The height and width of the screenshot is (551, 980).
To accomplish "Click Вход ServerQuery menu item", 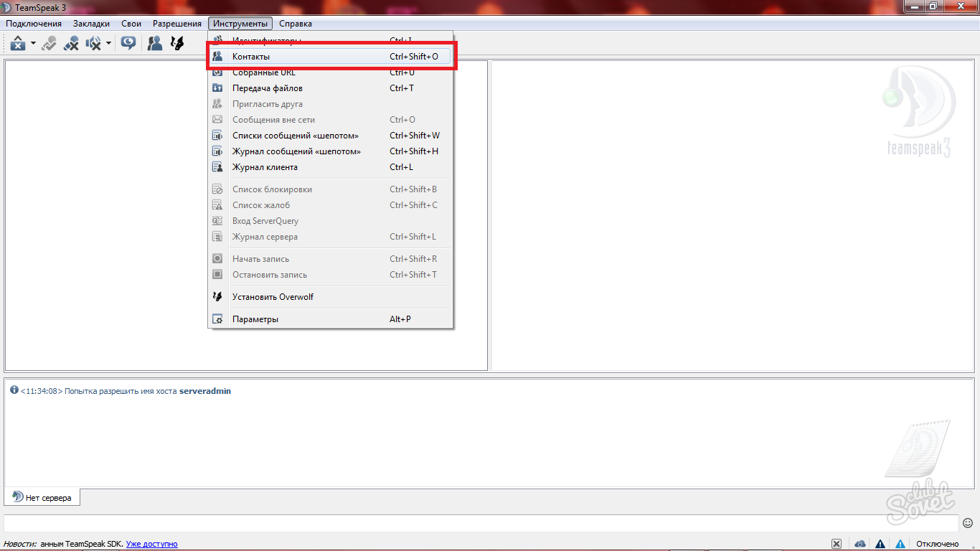I will pos(331,221).
